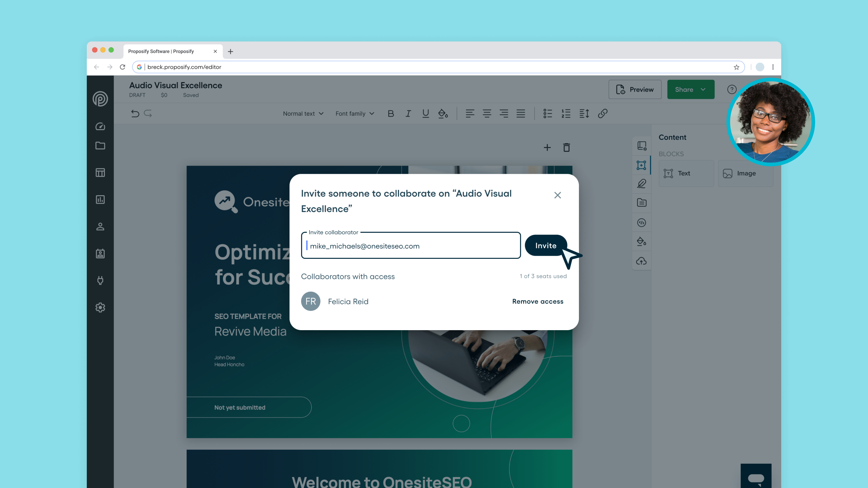868x488 pixels.
Task: Open a new browser tab
Action: pos(231,52)
